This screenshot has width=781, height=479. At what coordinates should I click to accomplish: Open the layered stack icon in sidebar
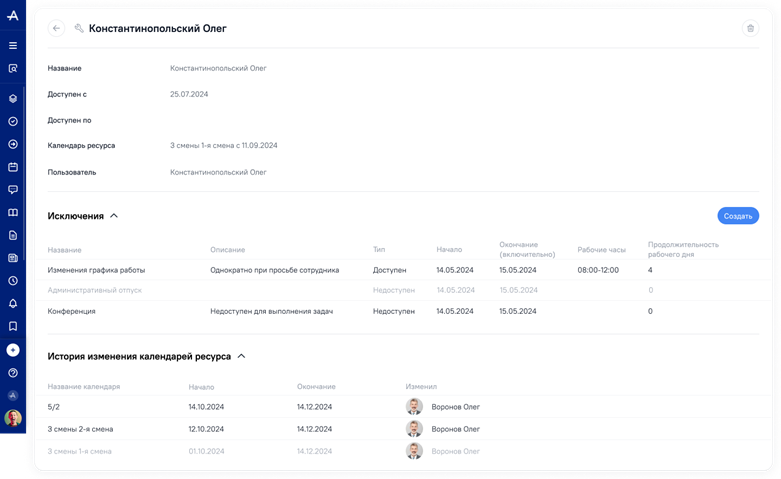click(x=13, y=99)
